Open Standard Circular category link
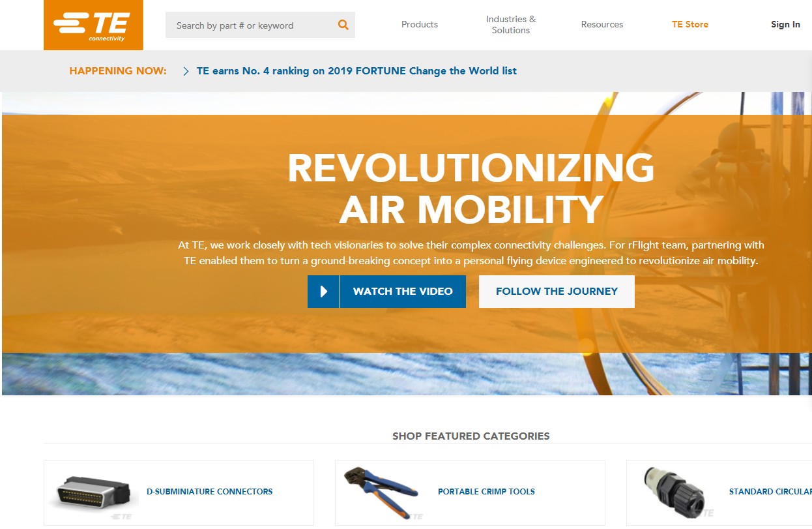The width and height of the screenshot is (812, 529). (770, 492)
